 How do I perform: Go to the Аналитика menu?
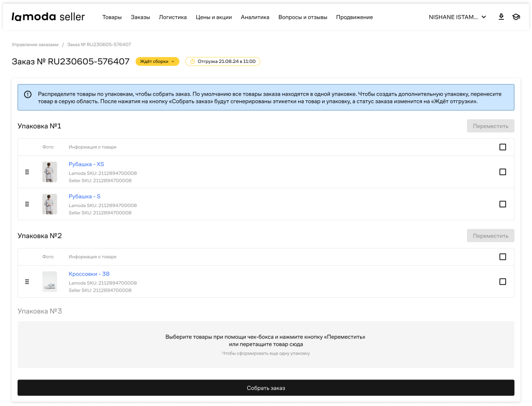tap(255, 17)
